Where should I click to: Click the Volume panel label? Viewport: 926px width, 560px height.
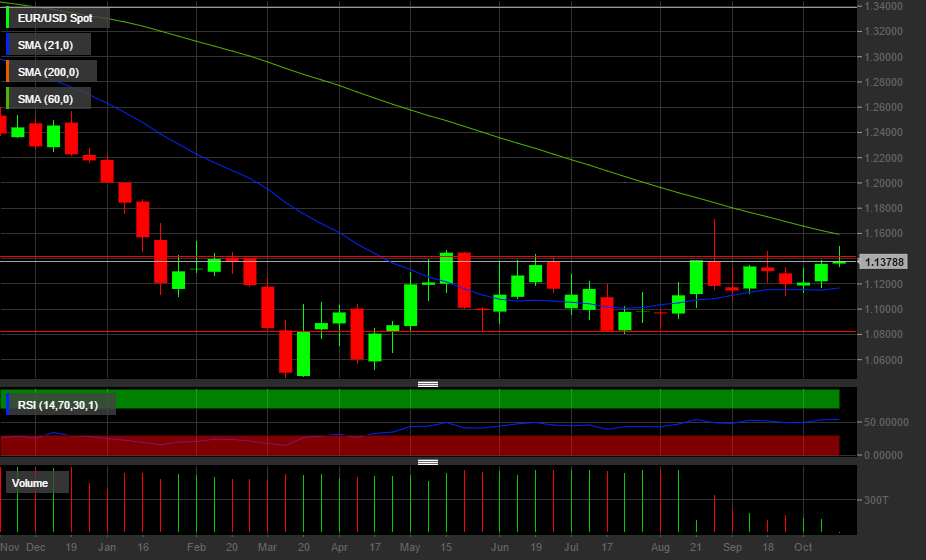[x=30, y=483]
